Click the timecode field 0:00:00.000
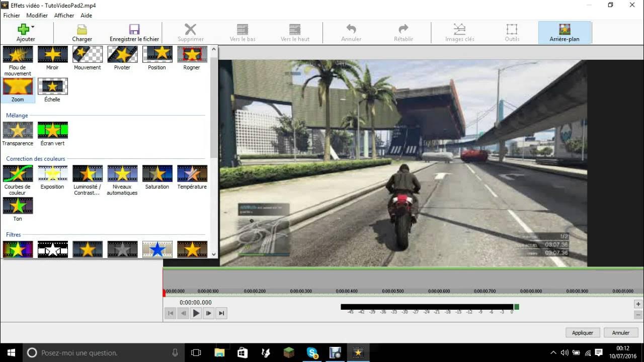 click(196, 302)
